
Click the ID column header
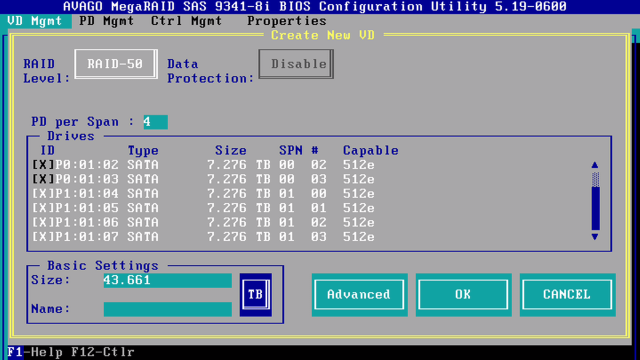click(x=47, y=151)
